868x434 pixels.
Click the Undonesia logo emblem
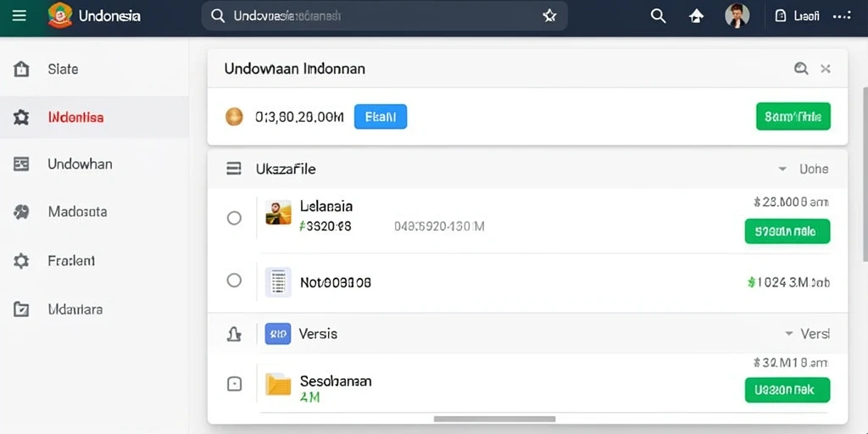coord(60,15)
